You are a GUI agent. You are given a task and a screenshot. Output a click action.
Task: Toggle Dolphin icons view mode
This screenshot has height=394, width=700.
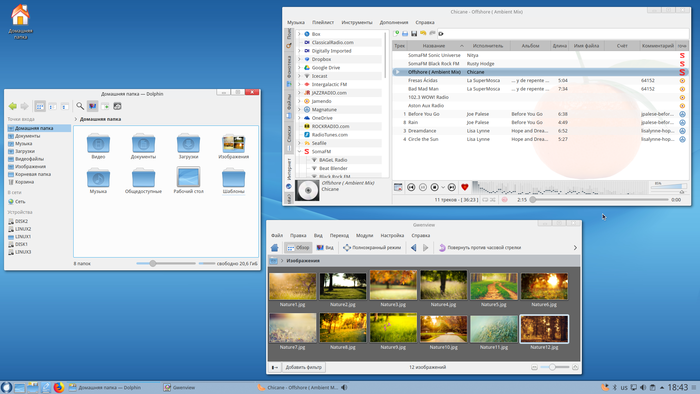click(40, 106)
